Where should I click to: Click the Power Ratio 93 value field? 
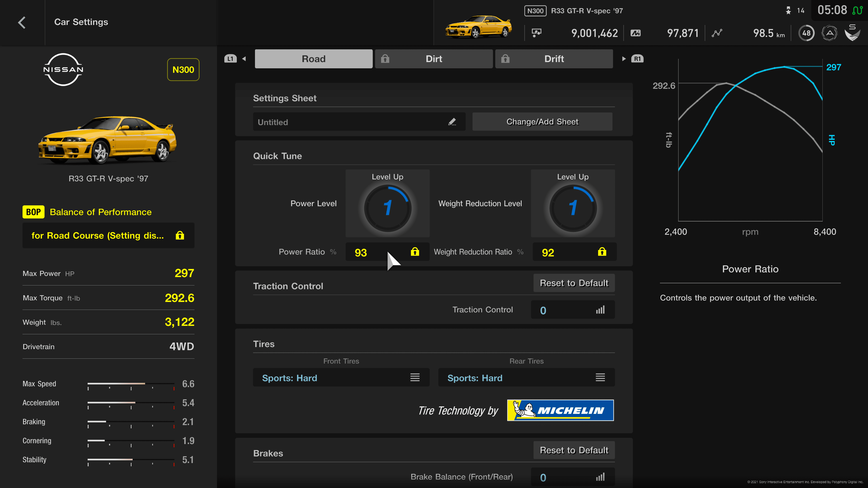point(387,252)
